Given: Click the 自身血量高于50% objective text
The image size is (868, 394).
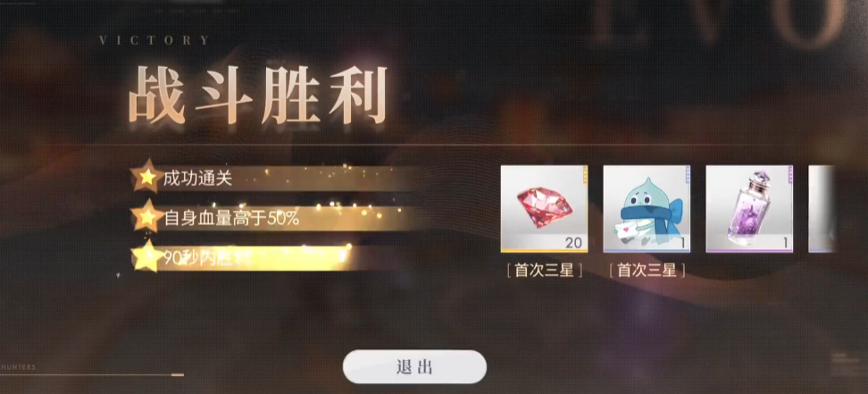Looking at the screenshot, I should [x=231, y=218].
